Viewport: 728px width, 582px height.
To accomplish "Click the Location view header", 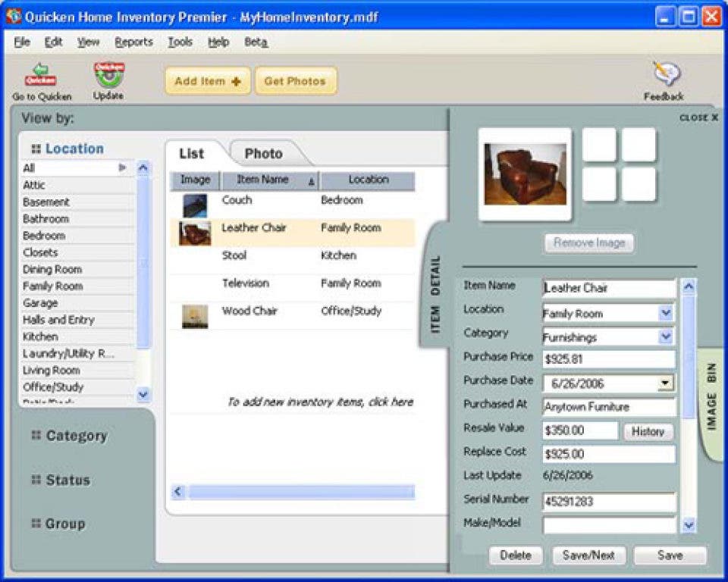I will [74, 149].
